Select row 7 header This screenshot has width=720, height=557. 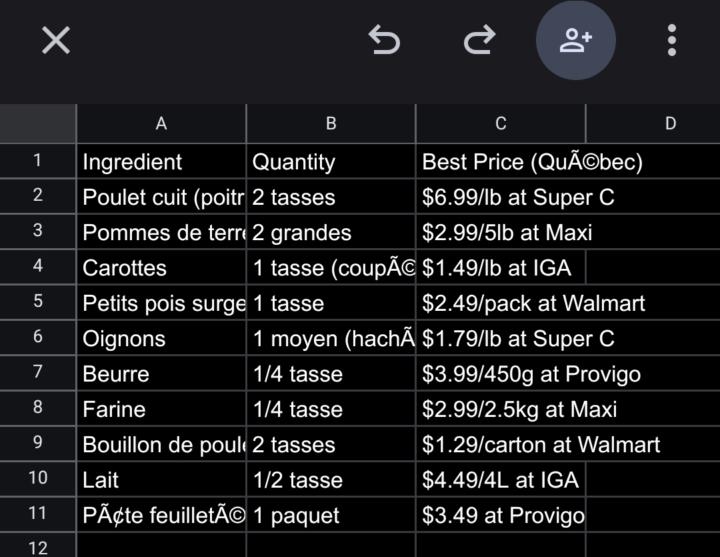(38, 373)
